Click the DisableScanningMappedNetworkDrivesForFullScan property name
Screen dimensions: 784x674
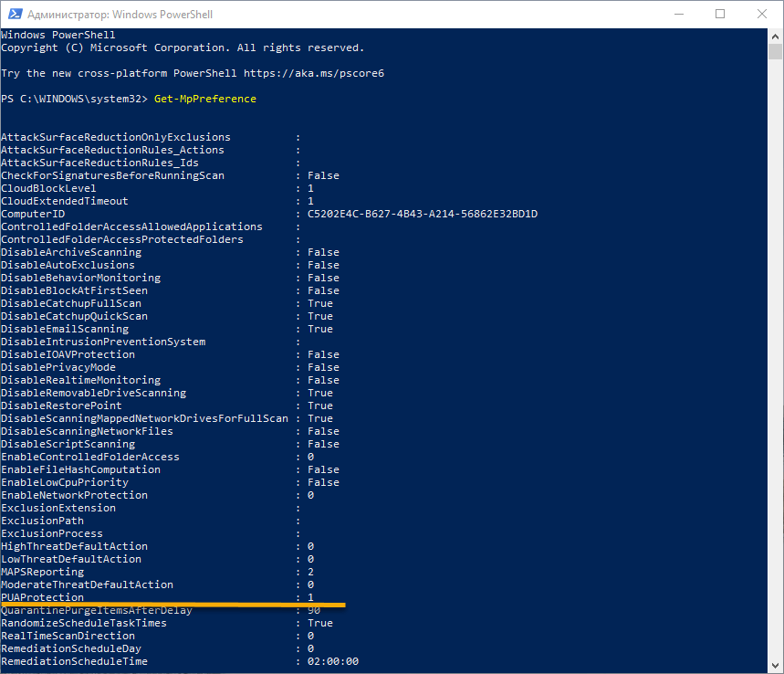point(145,419)
